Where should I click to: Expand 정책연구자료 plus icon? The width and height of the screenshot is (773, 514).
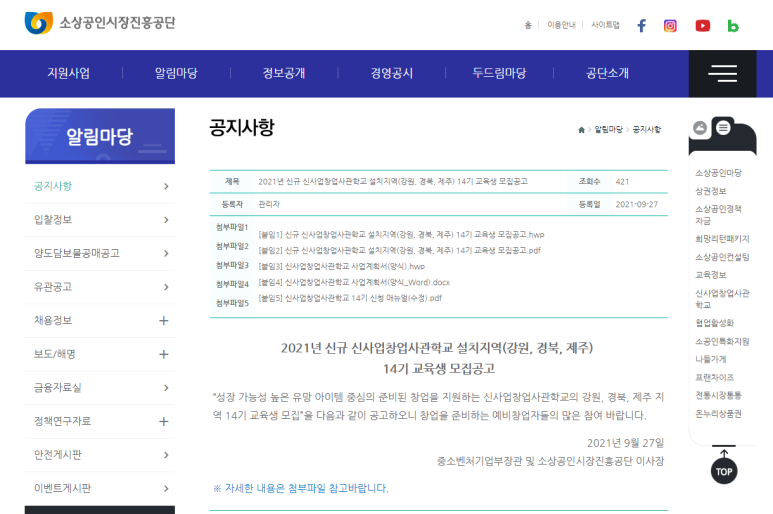coord(164,421)
